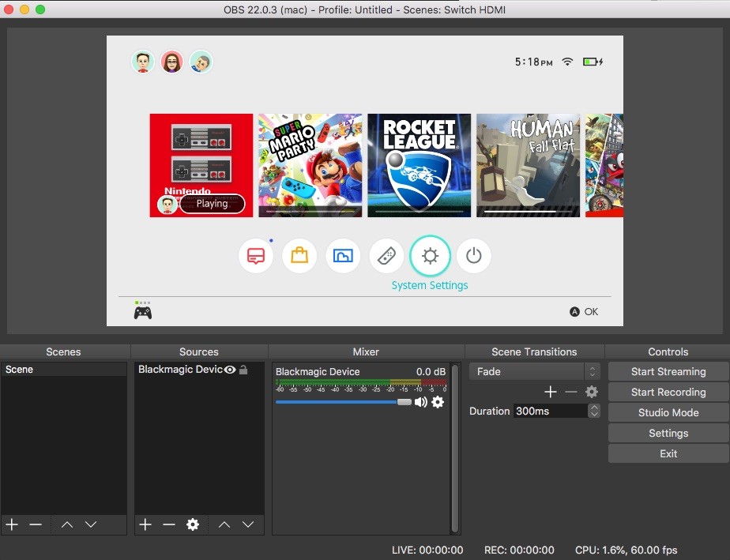
Task: Click the Nintendo eShop bag icon in preview
Action: point(299,256)
